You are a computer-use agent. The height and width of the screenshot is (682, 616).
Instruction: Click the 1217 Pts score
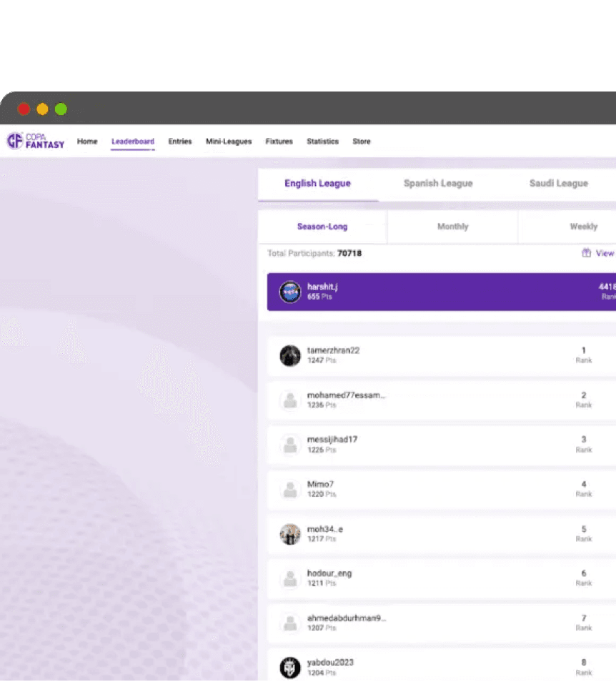point(322,539)
